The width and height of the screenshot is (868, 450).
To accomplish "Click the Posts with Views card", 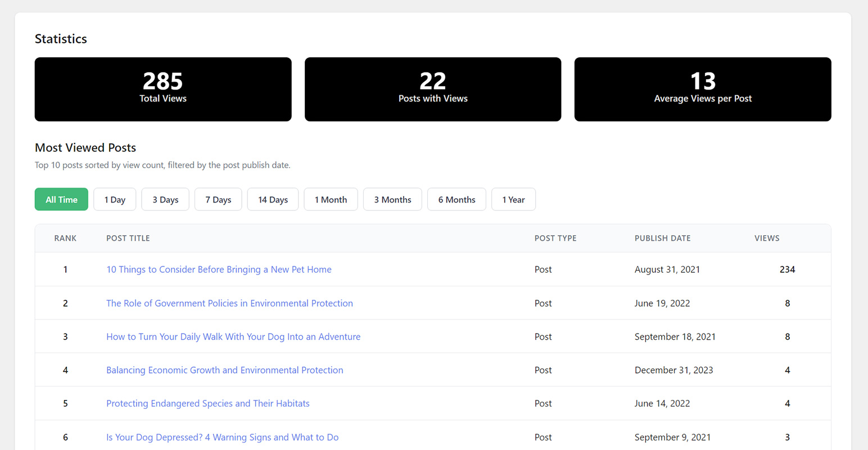I will [433, 89].
